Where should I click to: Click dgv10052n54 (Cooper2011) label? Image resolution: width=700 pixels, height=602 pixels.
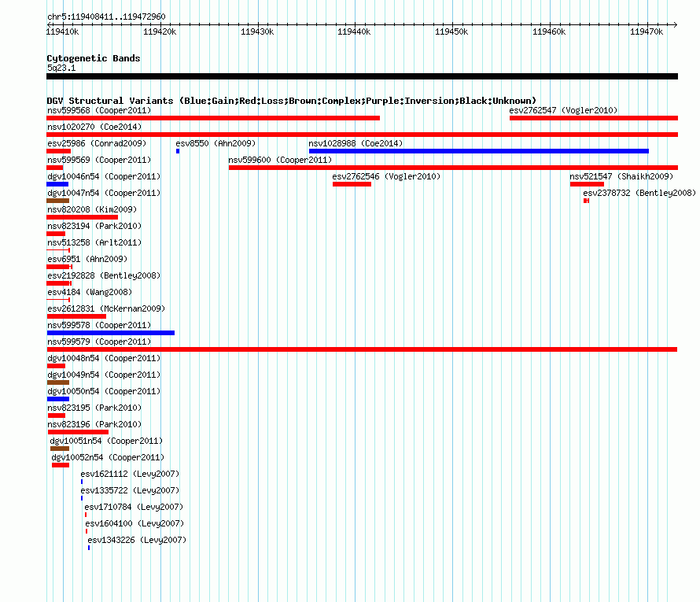108,457
